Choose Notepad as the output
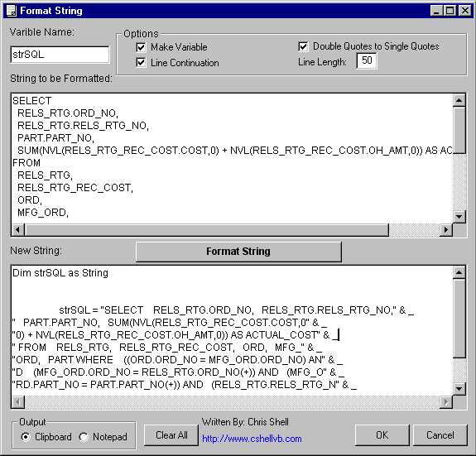This screenshot has width=476, height=456. pyautogui.click(x=84, y=437)
